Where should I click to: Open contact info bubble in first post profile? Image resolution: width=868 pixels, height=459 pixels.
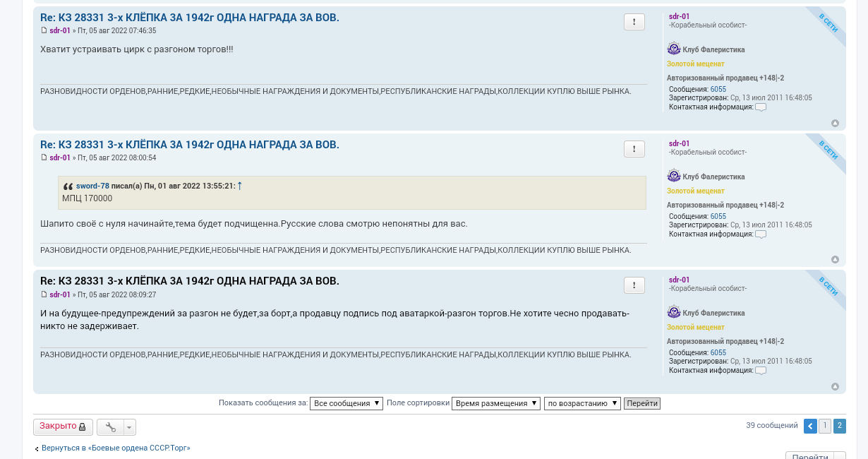(760, 107)
